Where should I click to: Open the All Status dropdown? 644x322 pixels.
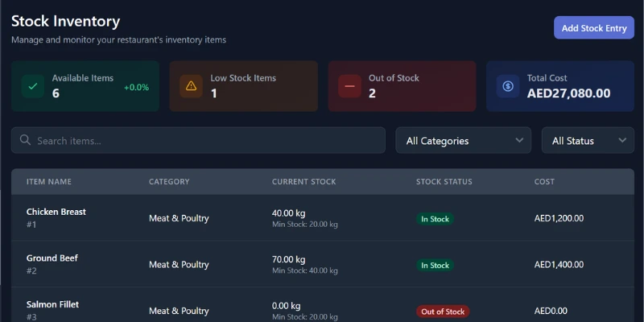point(588,140)
